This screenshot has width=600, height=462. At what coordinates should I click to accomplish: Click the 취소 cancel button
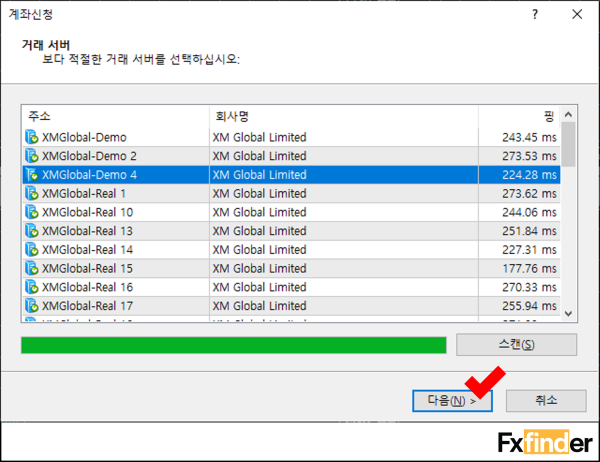pyautogui.click(x=546, y=401)
